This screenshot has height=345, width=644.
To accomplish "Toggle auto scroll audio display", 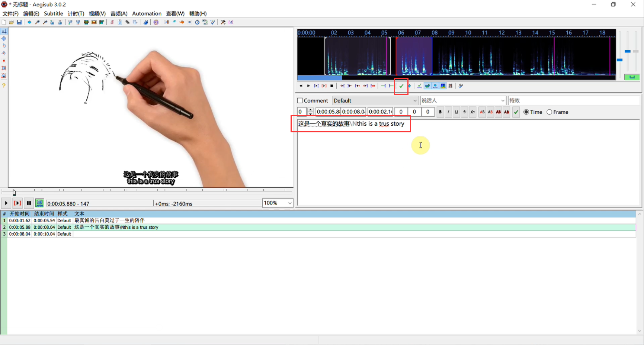I will tap(435, 86).
